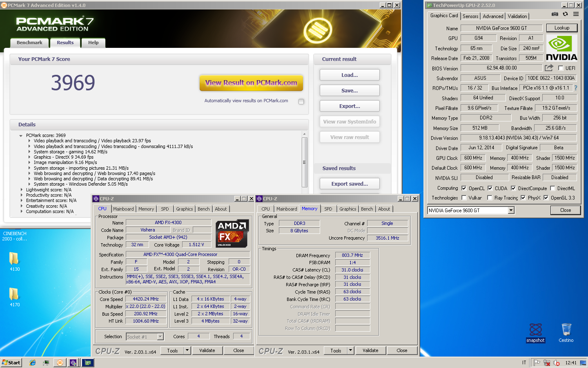Click the AMD FX logo in CPU-Z
588x368 pixels.
(232, 233)
